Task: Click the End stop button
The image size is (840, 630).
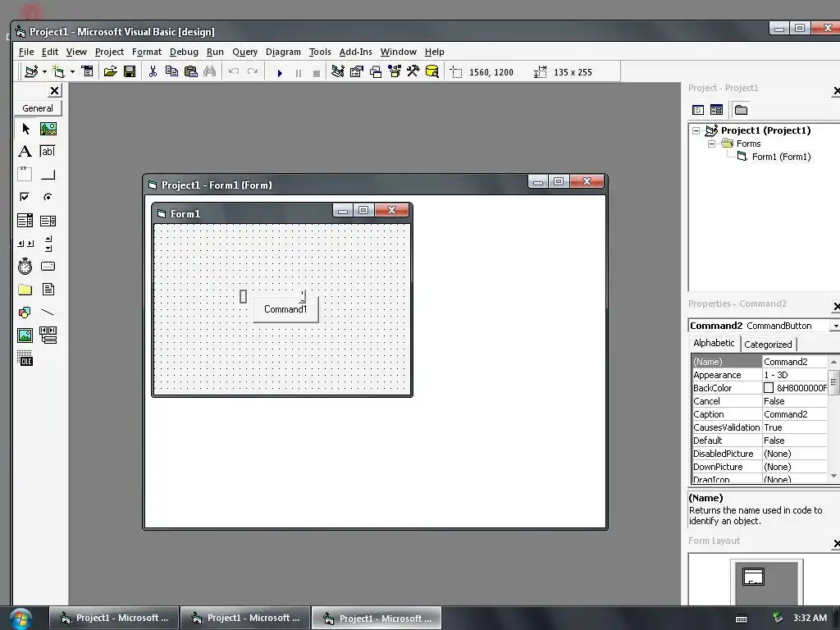Action: [317, 73]
